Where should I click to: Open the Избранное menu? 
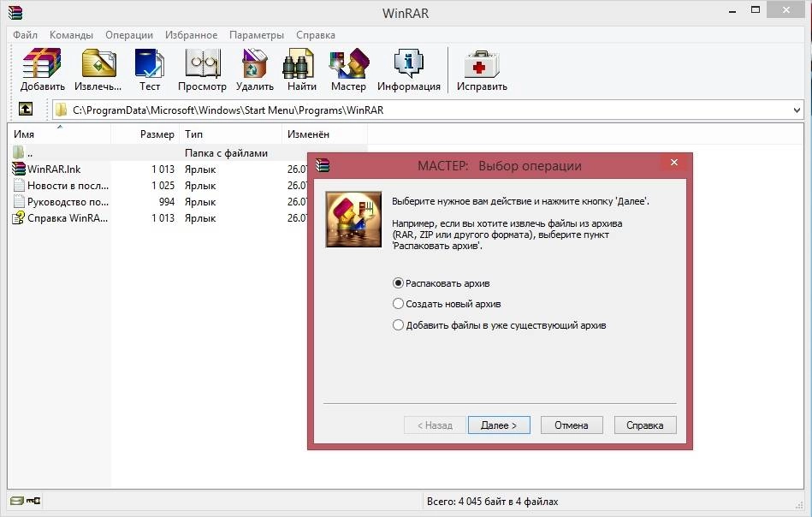tap(191, 35)
